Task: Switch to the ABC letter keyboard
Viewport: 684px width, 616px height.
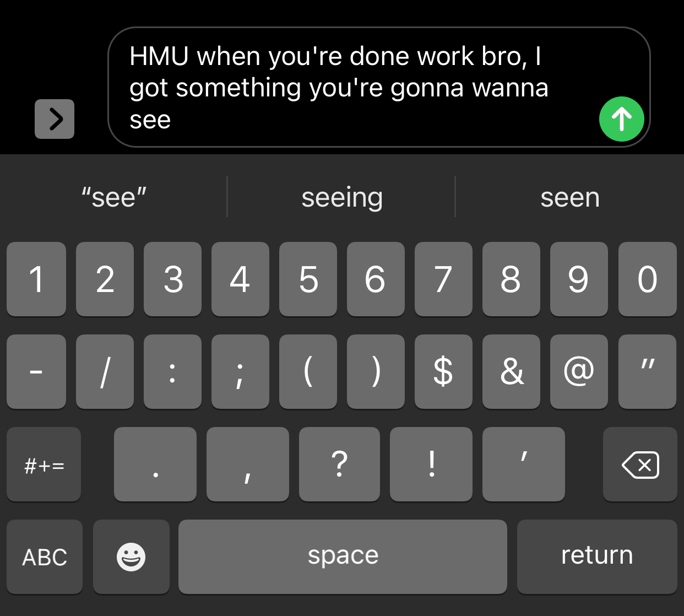Action: coord(45,557)
